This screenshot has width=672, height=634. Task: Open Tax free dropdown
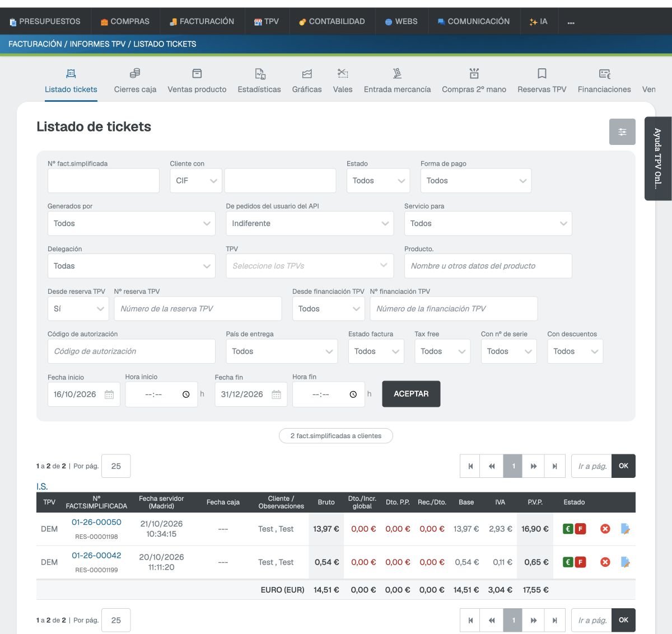click(x=442, y=351)
